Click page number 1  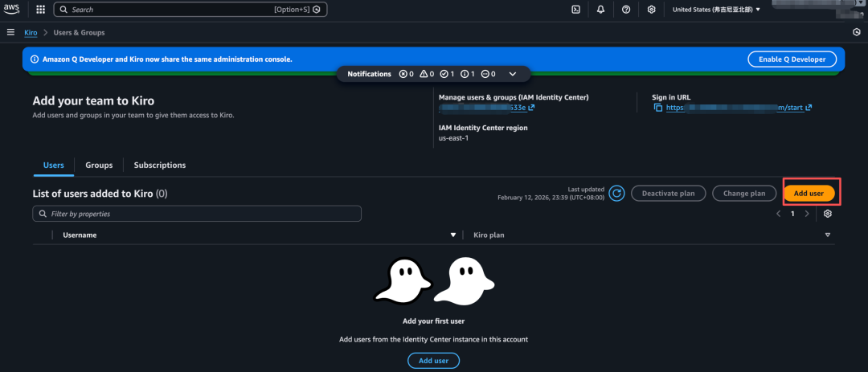pyautogui.click(x=792, y=214)
